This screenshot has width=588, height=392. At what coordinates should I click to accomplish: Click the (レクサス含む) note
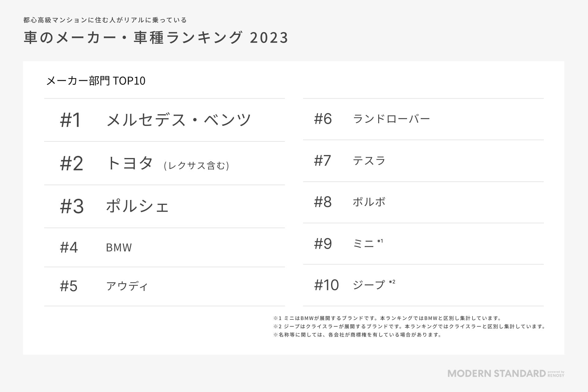(196, 166)
